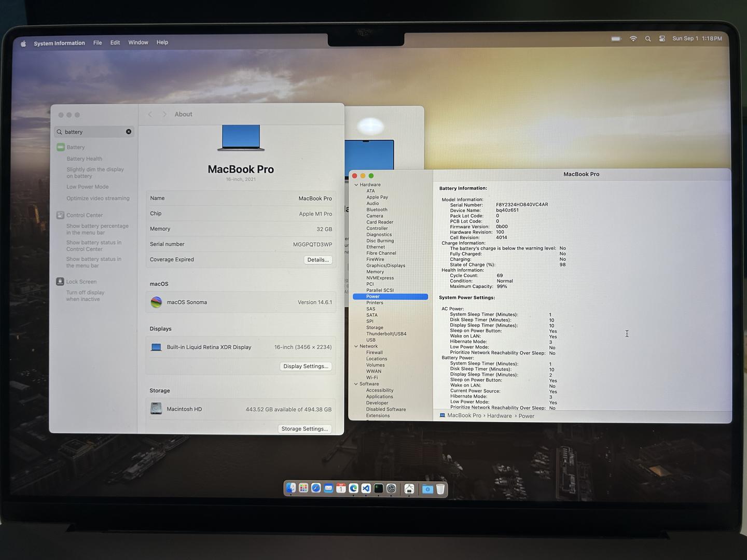This screenshot has width=747, height=560.
Task: Click the battery search field in Settings
Action: [x=94, y=132]
